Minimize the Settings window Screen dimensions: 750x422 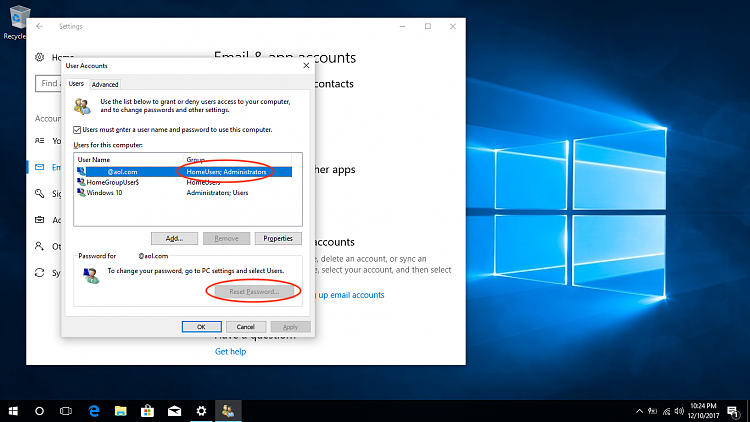coord(403,26)
